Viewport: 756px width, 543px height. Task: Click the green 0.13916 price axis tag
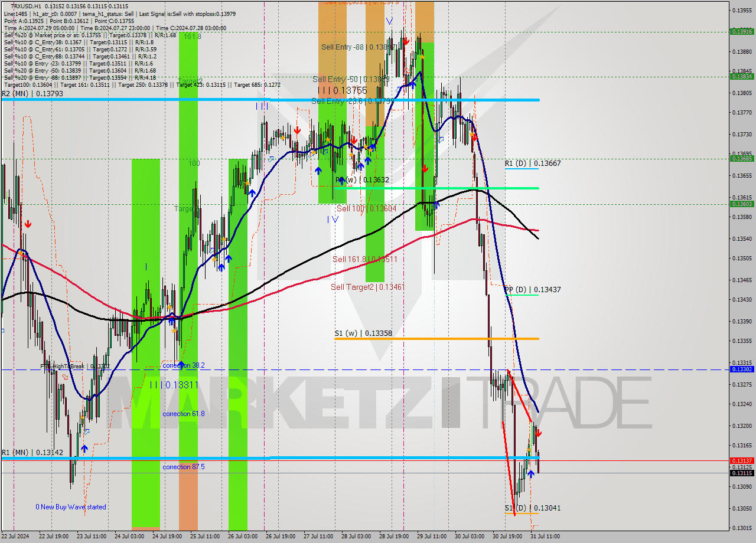tap(741, 32)
